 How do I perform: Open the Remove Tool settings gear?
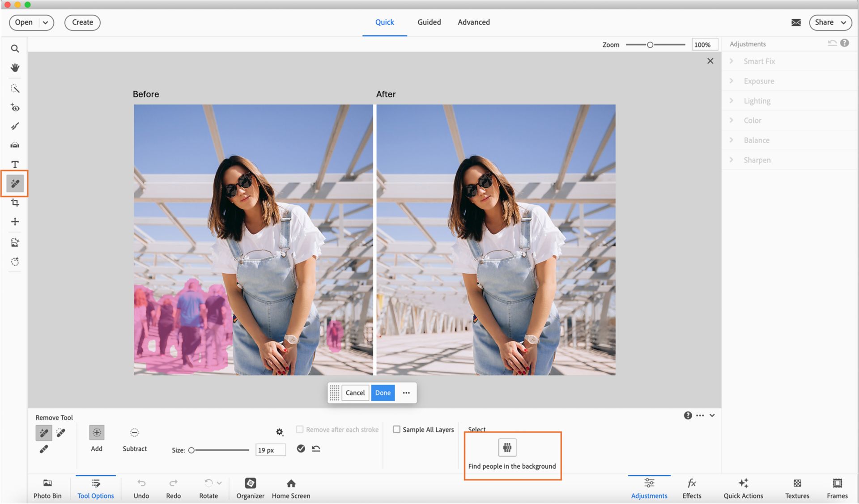pos(279,432)
